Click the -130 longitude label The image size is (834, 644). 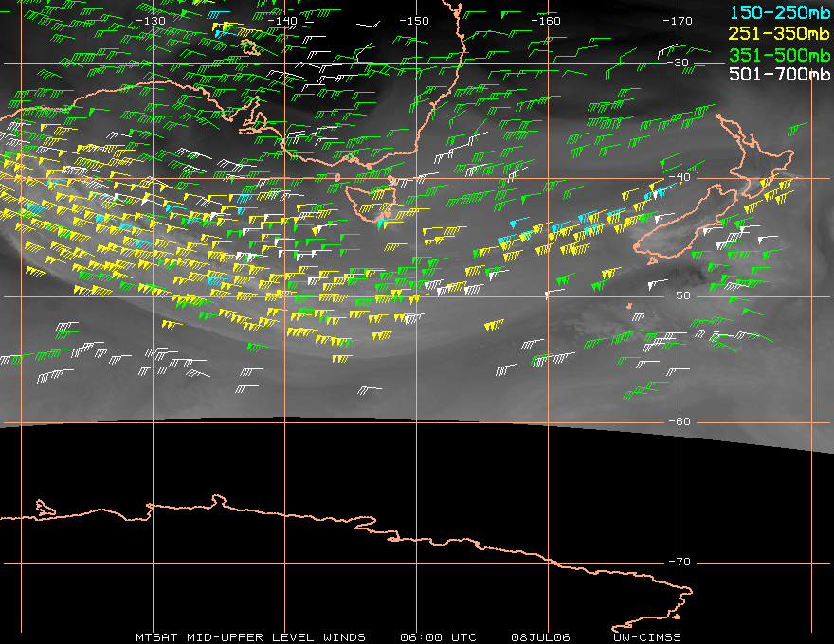tap(151, 21)
